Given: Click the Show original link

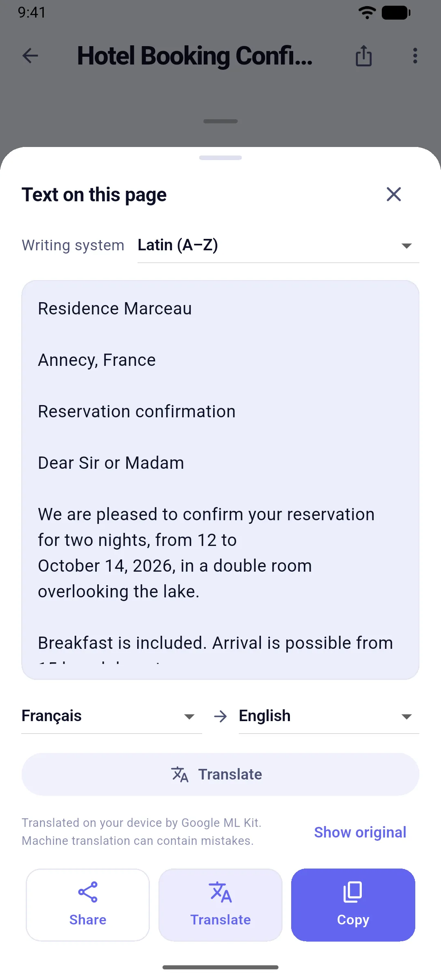Looking at the screenshot, I should tap(360, 832).
